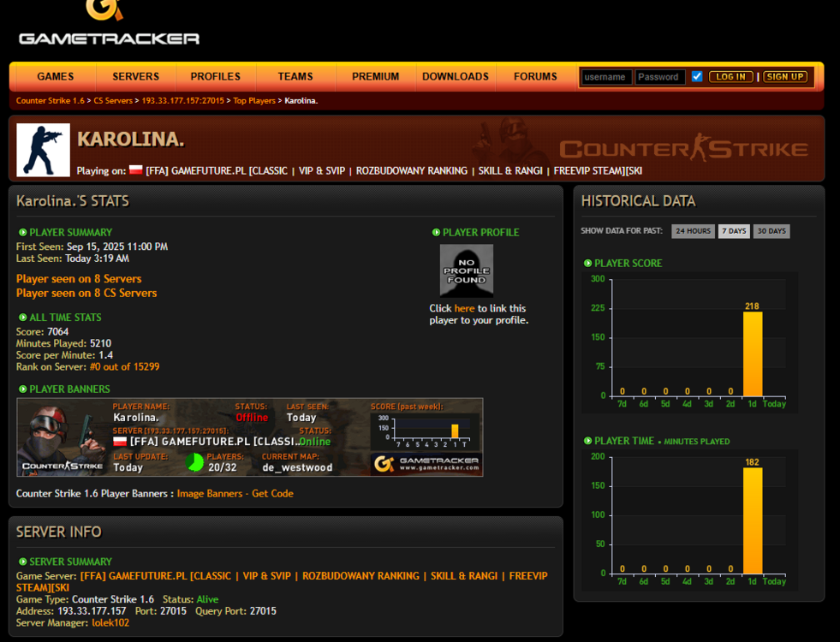
Task: Show data for past 24 hours
Action: pos(692,231)
